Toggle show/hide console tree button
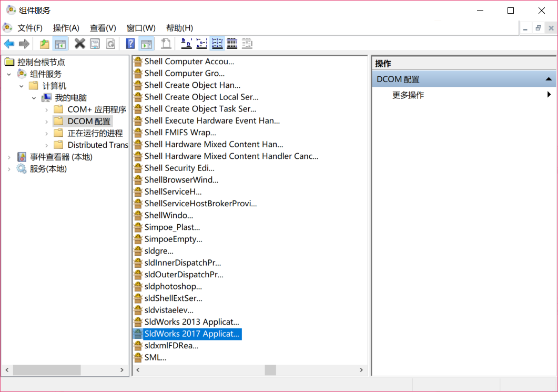The image size is (558, 392). (60, 44)
